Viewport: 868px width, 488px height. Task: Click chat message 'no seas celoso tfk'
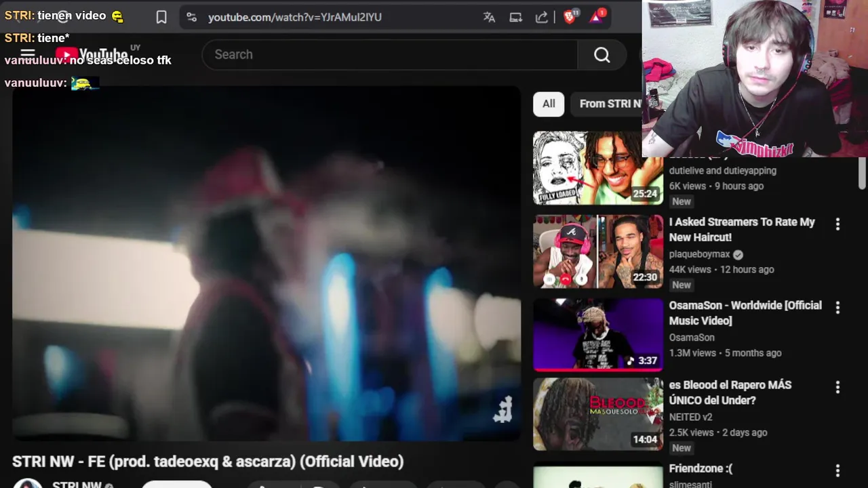pyautogui.click(x=121, y=60)
